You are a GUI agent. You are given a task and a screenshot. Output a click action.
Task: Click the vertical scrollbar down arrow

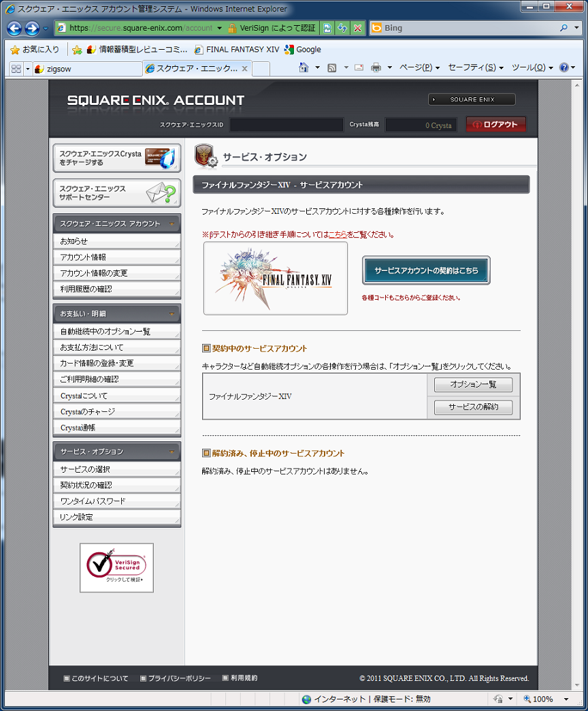tap(577, 685)
